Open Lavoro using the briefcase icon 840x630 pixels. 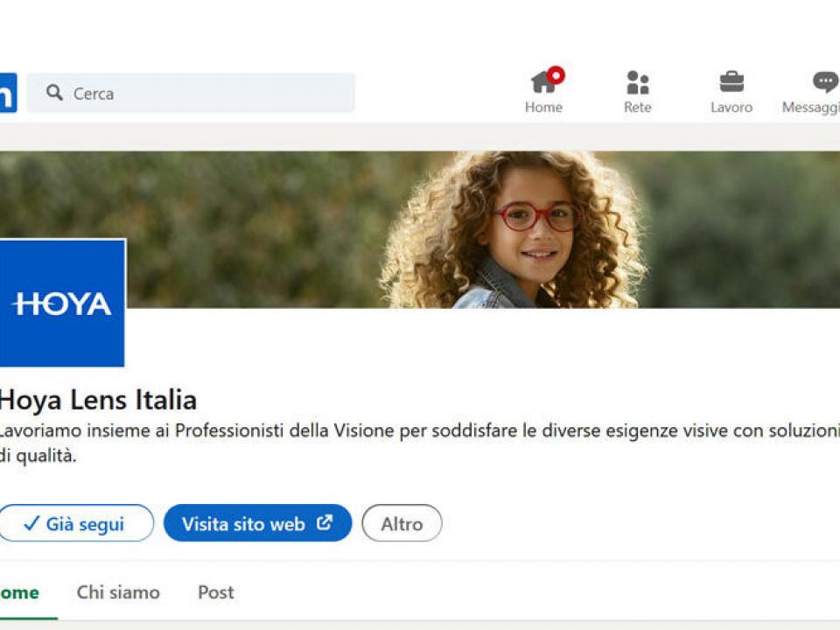coord(731,82)
